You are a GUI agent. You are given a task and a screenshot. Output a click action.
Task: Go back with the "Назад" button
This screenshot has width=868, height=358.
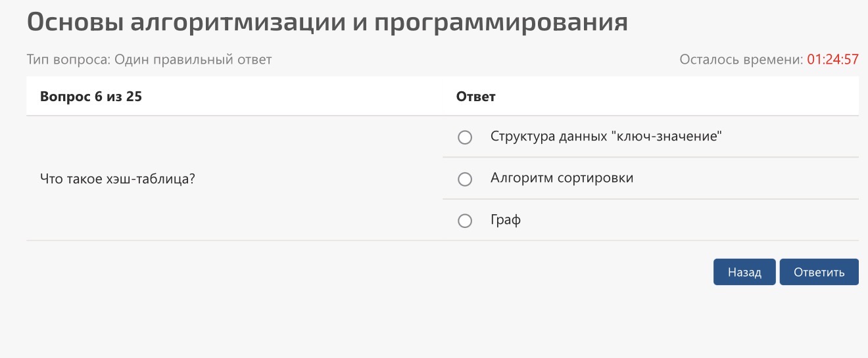744,272
